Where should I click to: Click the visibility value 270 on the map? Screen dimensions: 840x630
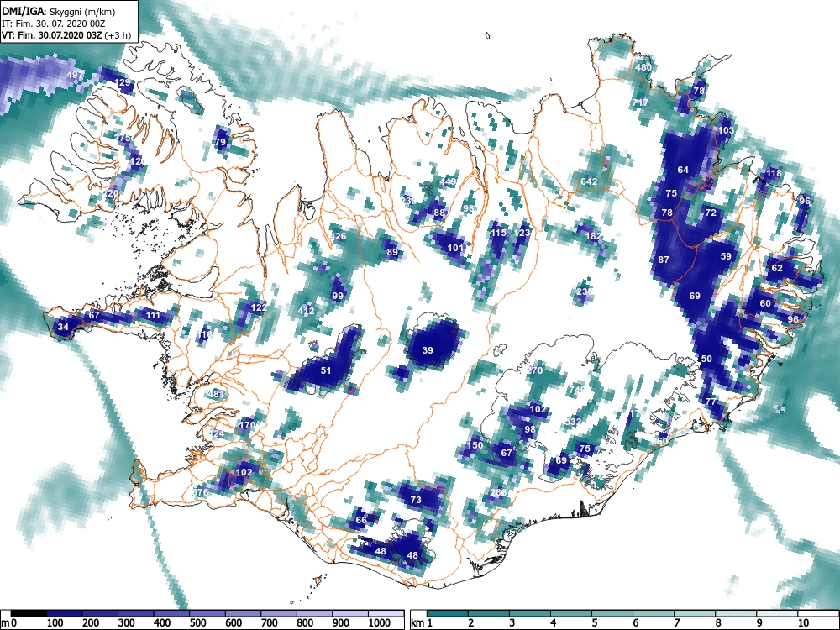tap(534, 370)
